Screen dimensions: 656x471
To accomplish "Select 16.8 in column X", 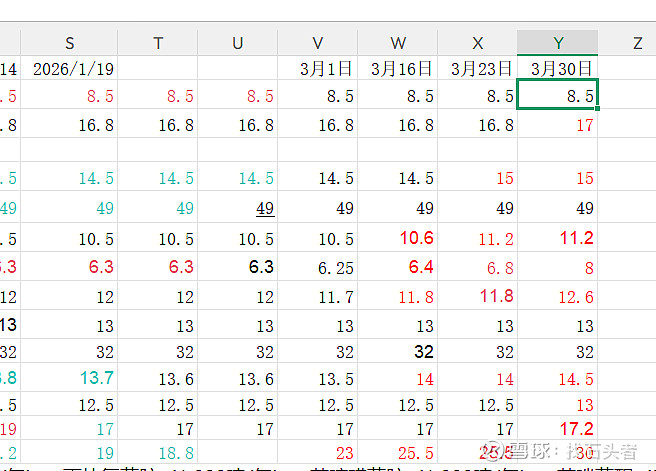I will coord(477,124).
